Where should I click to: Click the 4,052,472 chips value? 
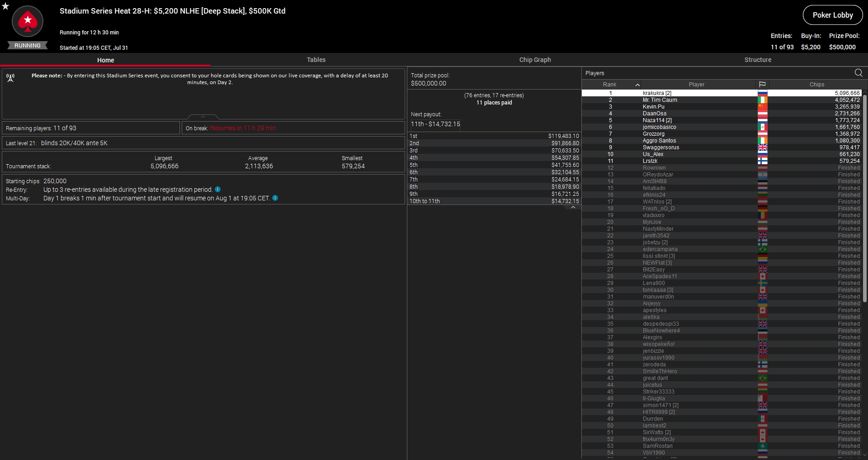(847, 100)
